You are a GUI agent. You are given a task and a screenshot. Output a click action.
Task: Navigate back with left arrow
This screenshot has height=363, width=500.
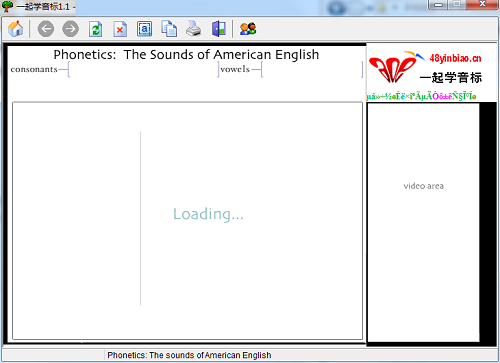tap(46, 29)
